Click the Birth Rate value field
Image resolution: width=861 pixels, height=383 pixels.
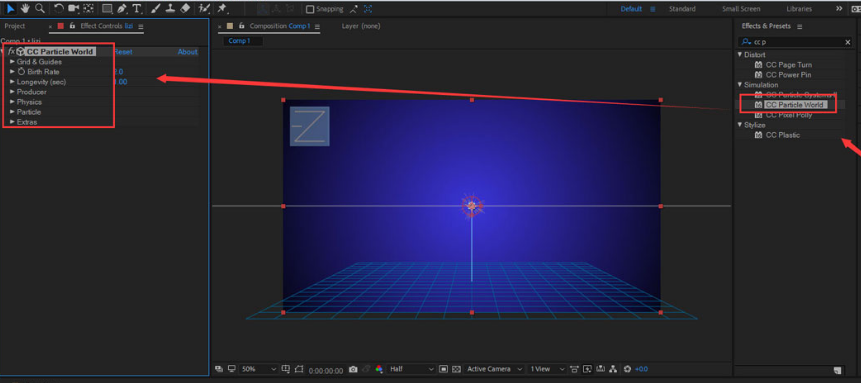(118, 71)
